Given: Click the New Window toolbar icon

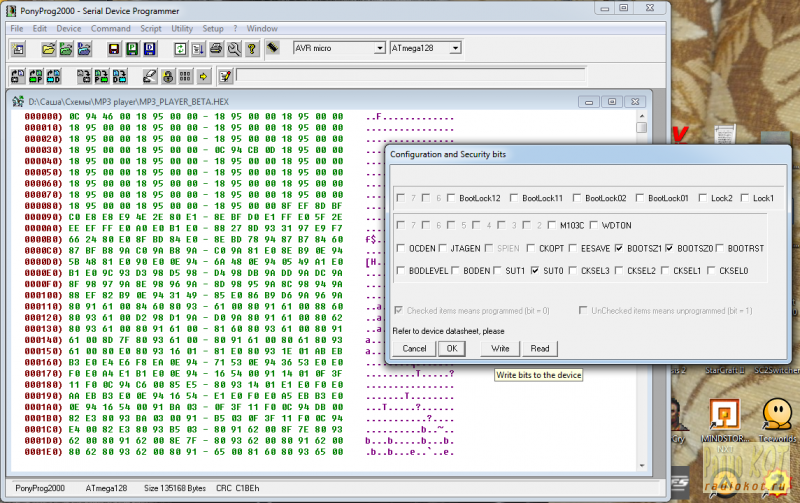Looking at the screenshot, I should (18, 49).
